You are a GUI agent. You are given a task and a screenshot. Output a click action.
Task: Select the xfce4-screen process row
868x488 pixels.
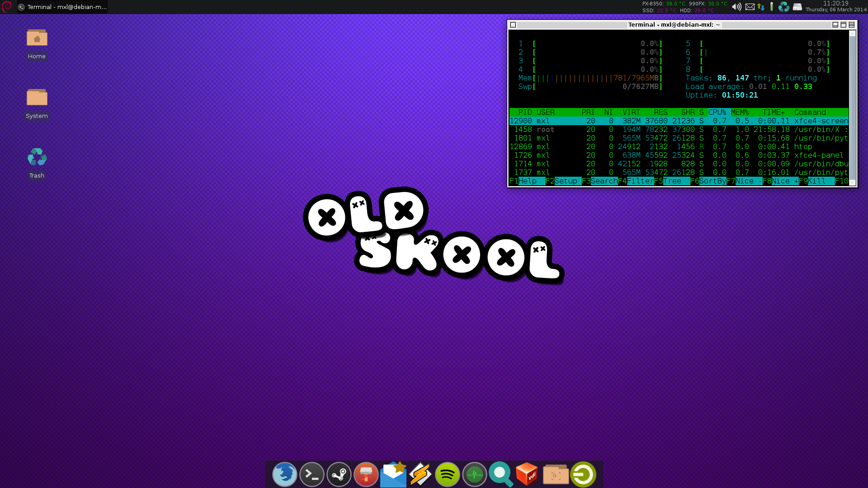coord(679,121)
